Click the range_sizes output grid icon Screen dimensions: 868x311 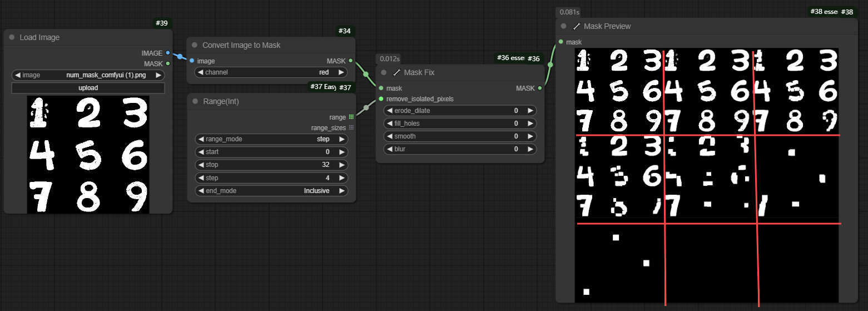pos(351,127)
